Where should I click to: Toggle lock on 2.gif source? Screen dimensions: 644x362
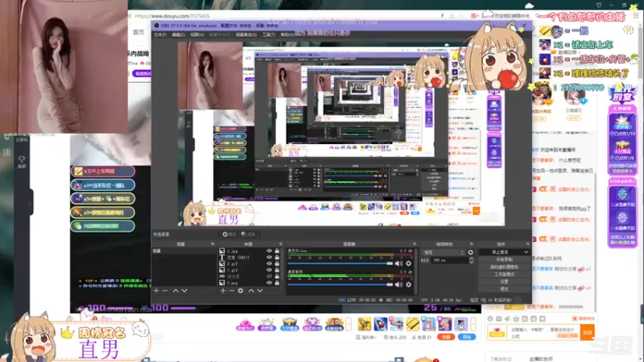pos(277,264)
